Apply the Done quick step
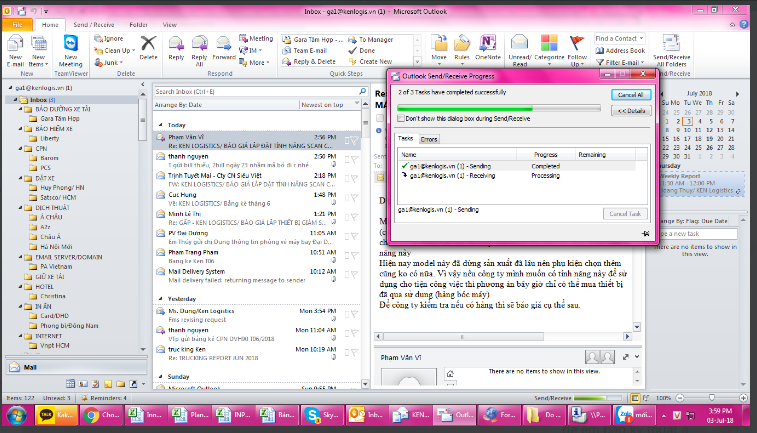The image size is (757, 433). point(362,51)
